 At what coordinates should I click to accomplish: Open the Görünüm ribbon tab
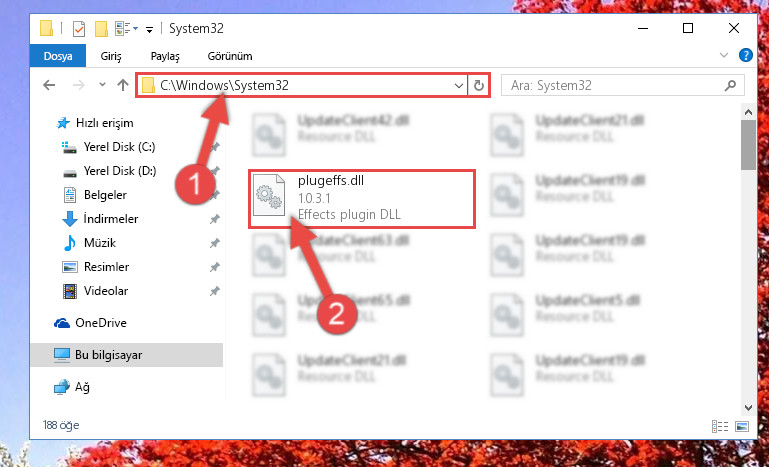click(x=230, y=56)
